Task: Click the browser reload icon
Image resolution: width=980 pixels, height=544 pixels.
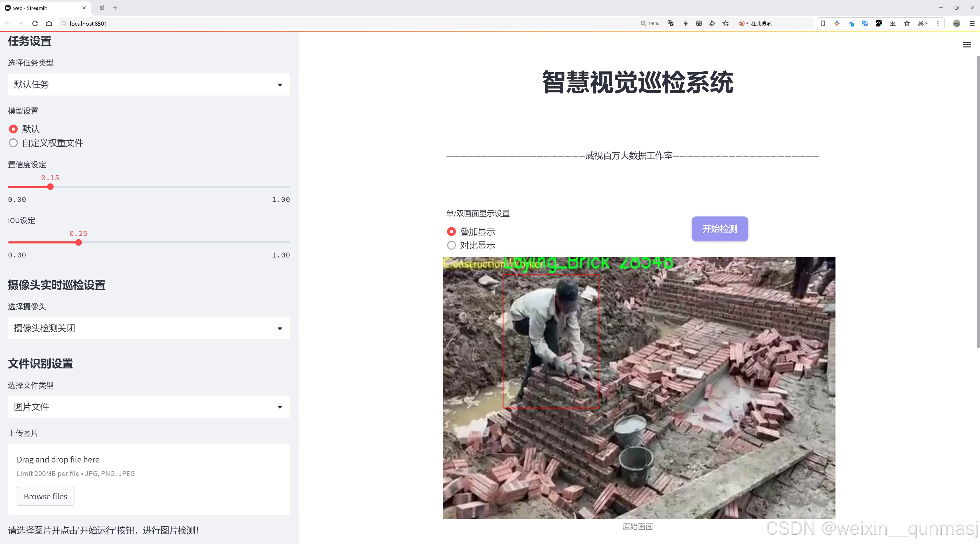Action: point(35,24)
